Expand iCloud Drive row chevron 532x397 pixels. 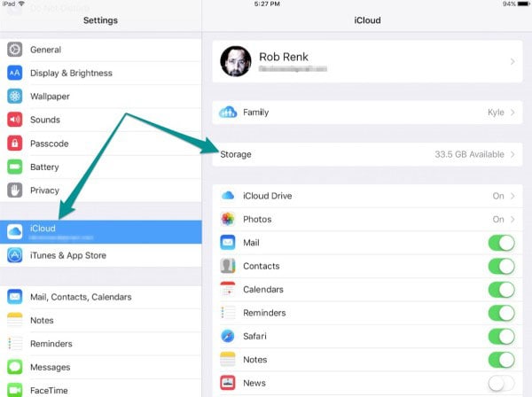click(x=512, y=196)
